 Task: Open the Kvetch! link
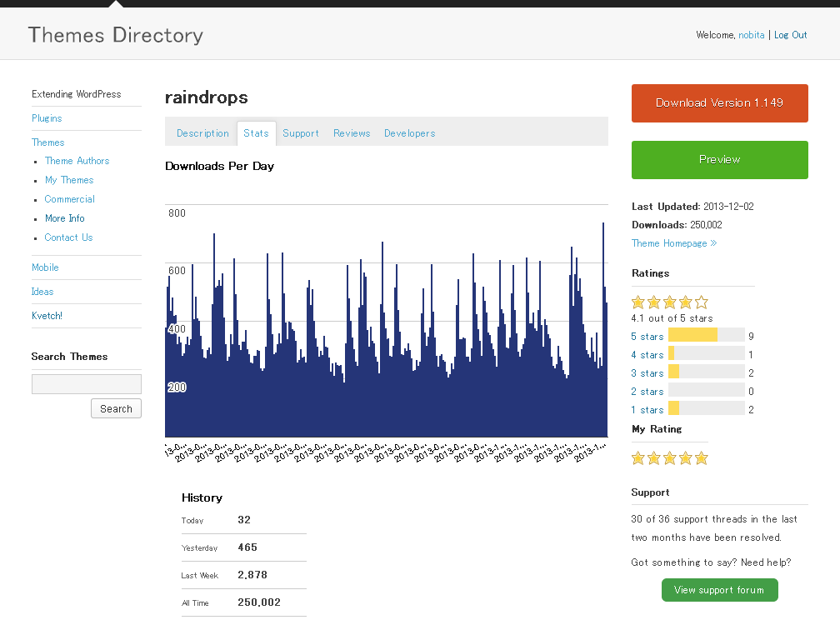click(47, 316)
